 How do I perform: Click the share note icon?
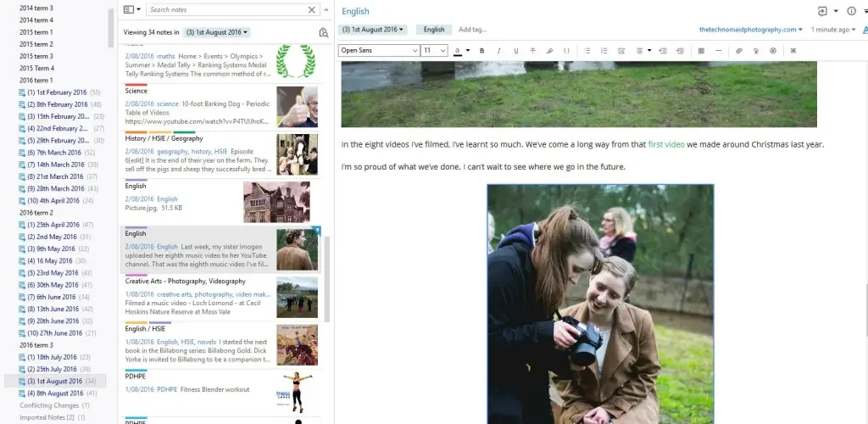coord(822,11)
